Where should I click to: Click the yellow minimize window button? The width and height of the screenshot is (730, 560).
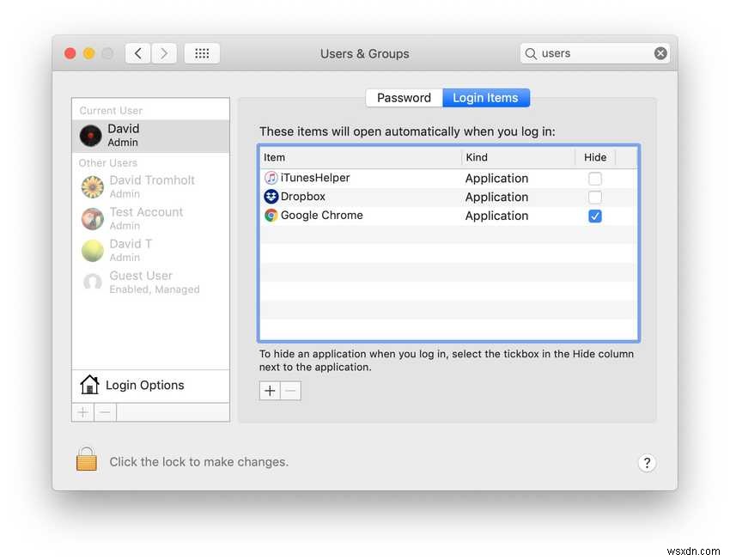click(x=89, y=53)
